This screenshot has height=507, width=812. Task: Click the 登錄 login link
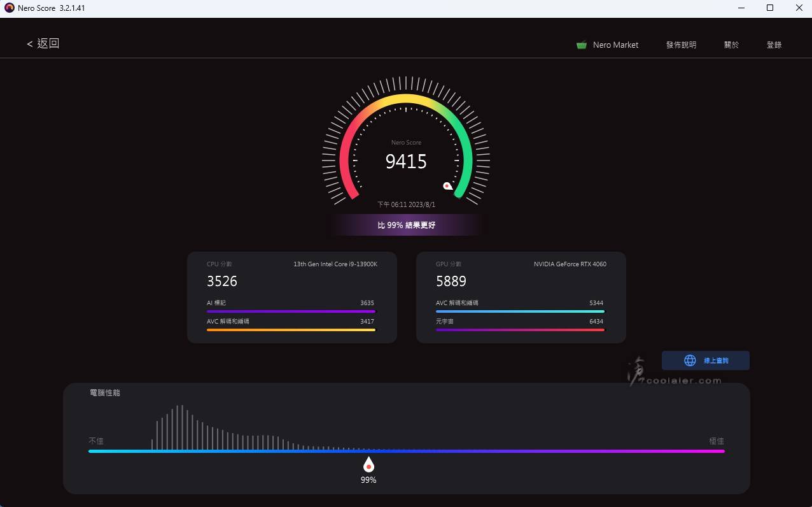pyautogui.click(x=774, y=45)
